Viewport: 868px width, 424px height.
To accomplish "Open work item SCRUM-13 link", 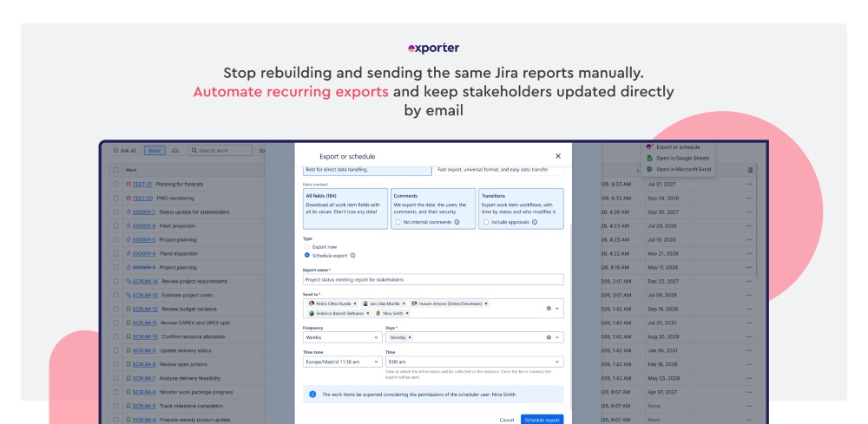I will point(145,295).
